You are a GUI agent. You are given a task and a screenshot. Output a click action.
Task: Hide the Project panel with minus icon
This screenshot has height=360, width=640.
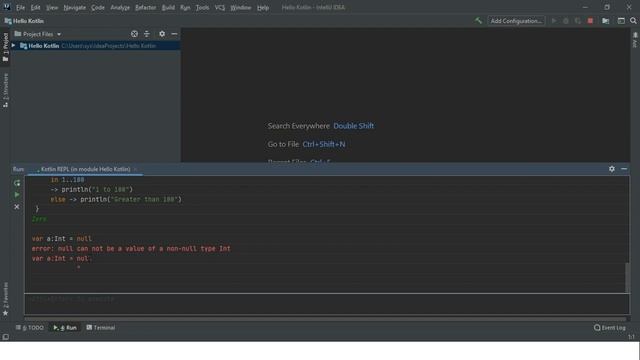click(174, 34)
